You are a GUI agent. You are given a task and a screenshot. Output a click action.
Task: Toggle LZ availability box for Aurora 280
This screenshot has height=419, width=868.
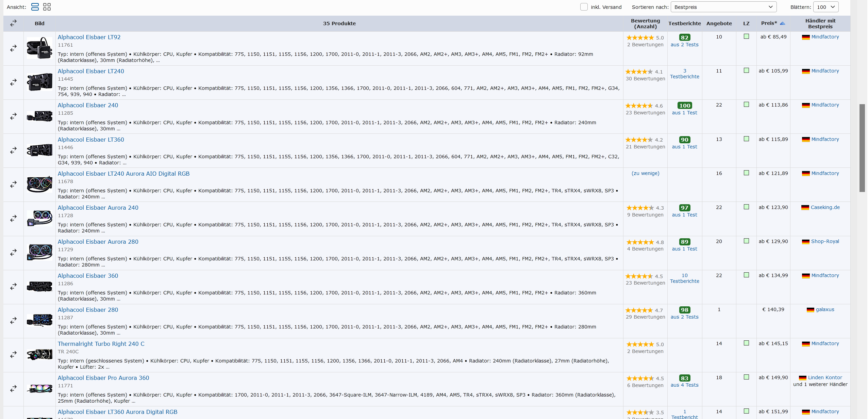tap(746, 241)
